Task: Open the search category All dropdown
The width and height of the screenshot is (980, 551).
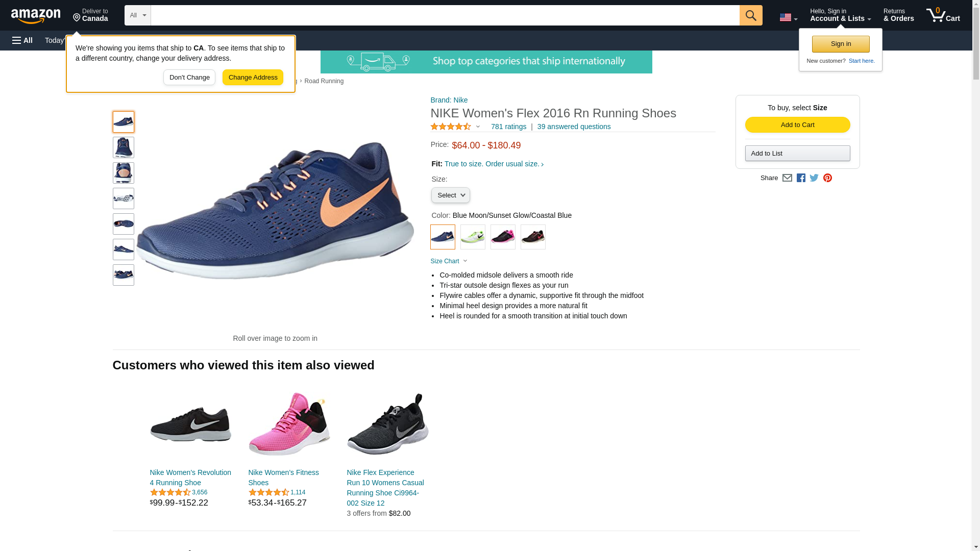Action: [x=137, y=15]
